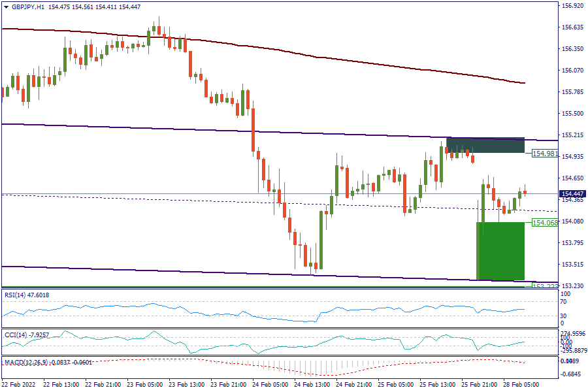Click the 24 Feb 13:00 time label

point(312,385)
